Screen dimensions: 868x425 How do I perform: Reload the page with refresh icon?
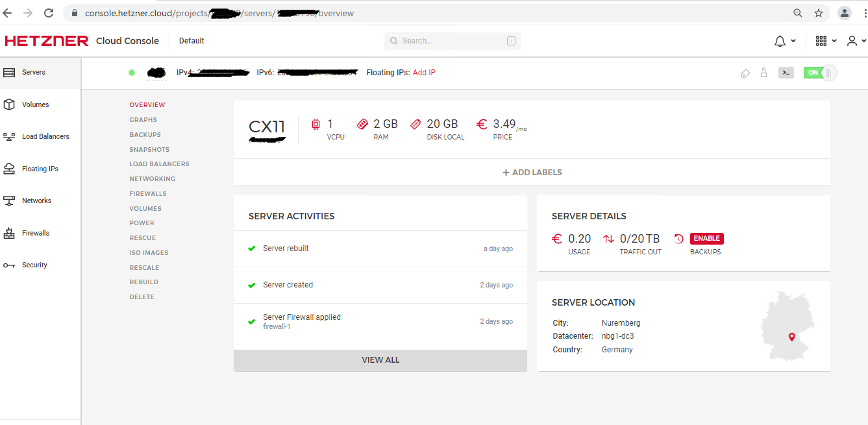click(x=49, y=13)
